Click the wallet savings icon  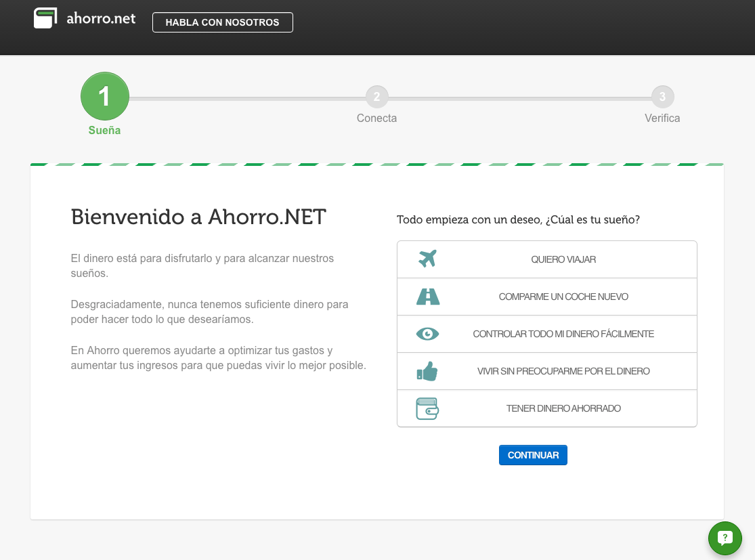pos(427,408)
